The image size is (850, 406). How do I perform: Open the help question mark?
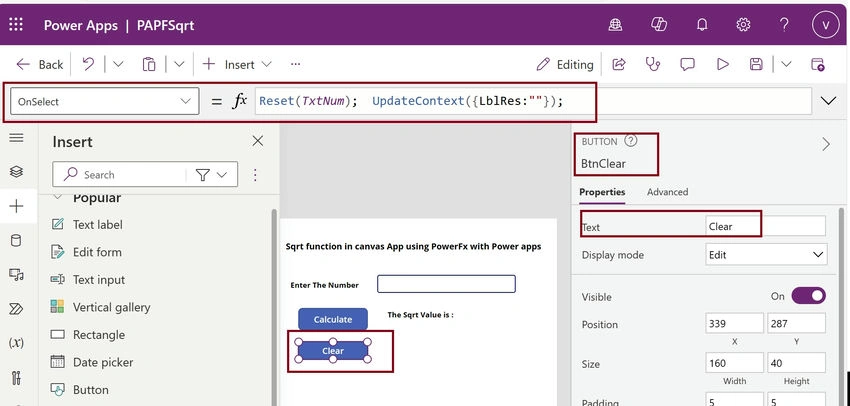coord(784,25)
